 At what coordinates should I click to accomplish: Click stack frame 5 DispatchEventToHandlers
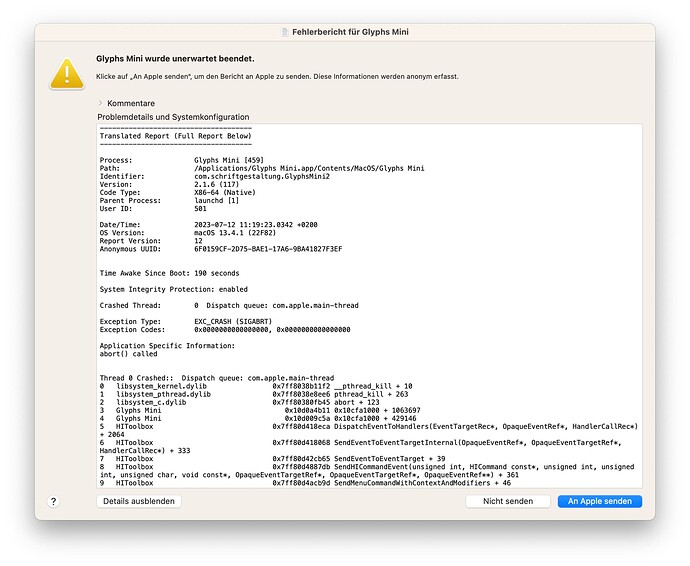point(369,430)
